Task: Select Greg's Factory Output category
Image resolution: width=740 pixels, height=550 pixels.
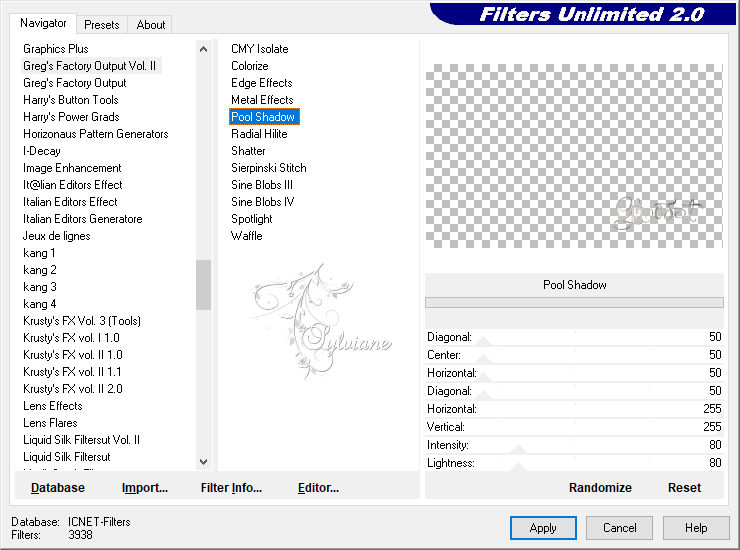Action: coord(75,83)
